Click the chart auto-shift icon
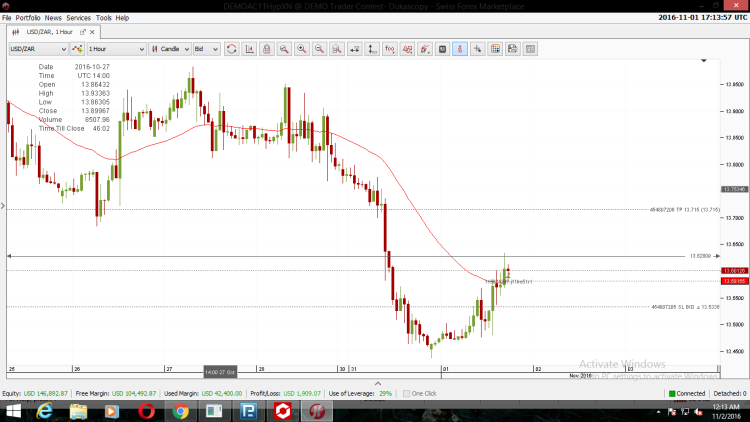Image resolution: width=750 pixels, height=422 pixels. coord(249,49)
